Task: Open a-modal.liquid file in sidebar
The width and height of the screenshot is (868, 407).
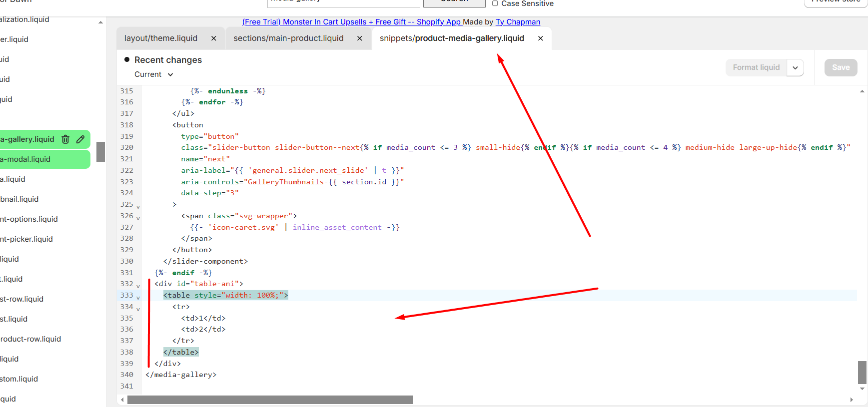Action: [25, 159]
